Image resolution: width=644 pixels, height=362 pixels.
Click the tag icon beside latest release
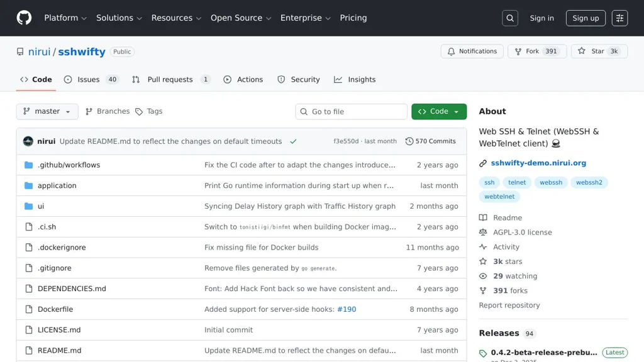point(483,353)
